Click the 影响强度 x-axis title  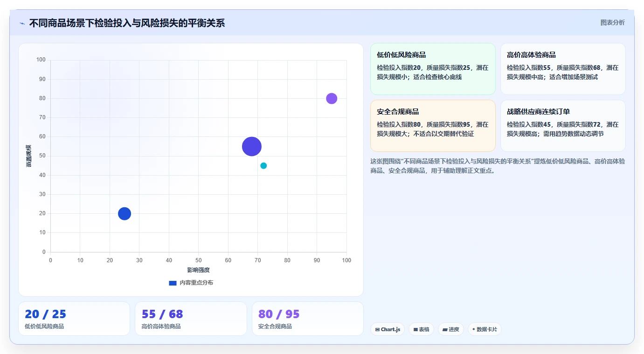point(199,270)
